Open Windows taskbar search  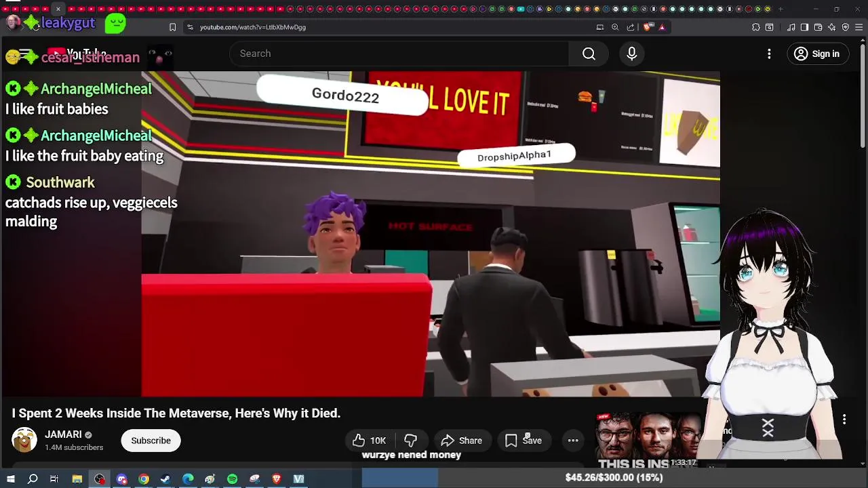click(33, 479)
